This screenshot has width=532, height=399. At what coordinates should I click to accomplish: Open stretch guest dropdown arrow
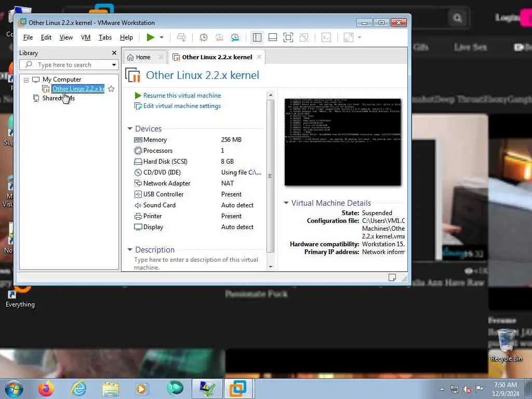tap(360, 37)
